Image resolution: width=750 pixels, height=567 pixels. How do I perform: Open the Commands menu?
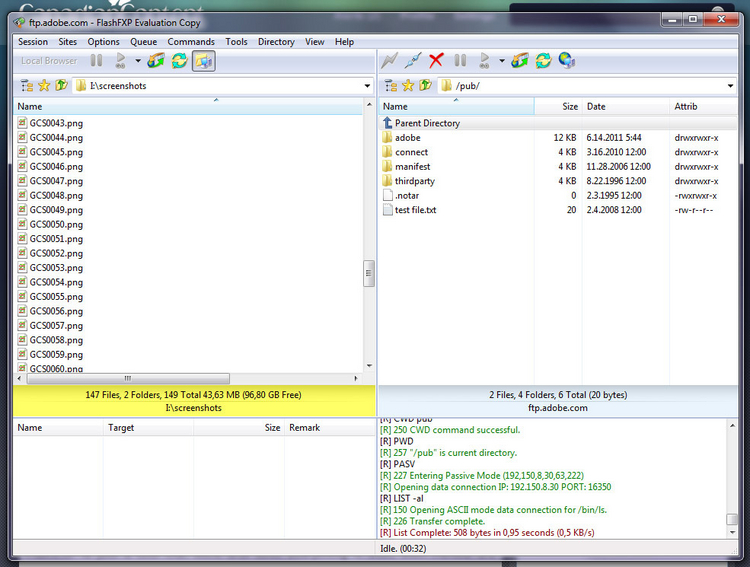191,42
